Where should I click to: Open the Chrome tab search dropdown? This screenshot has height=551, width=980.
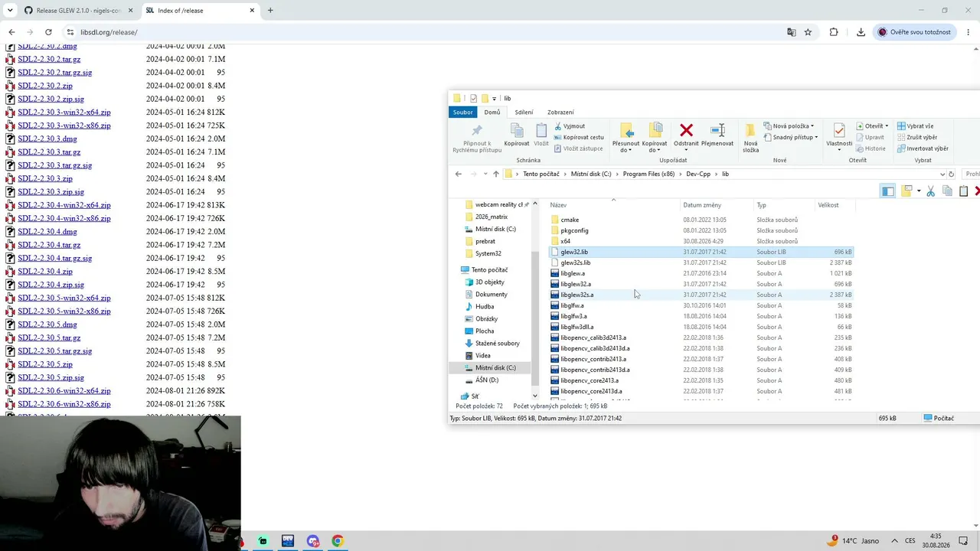[10, 10]
